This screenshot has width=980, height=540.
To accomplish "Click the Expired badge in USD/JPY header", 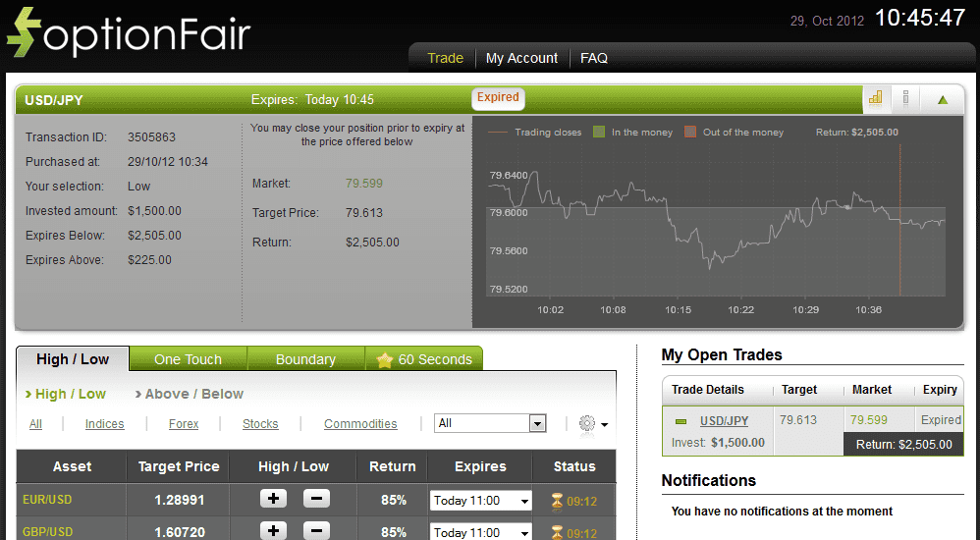I will 498,97.
